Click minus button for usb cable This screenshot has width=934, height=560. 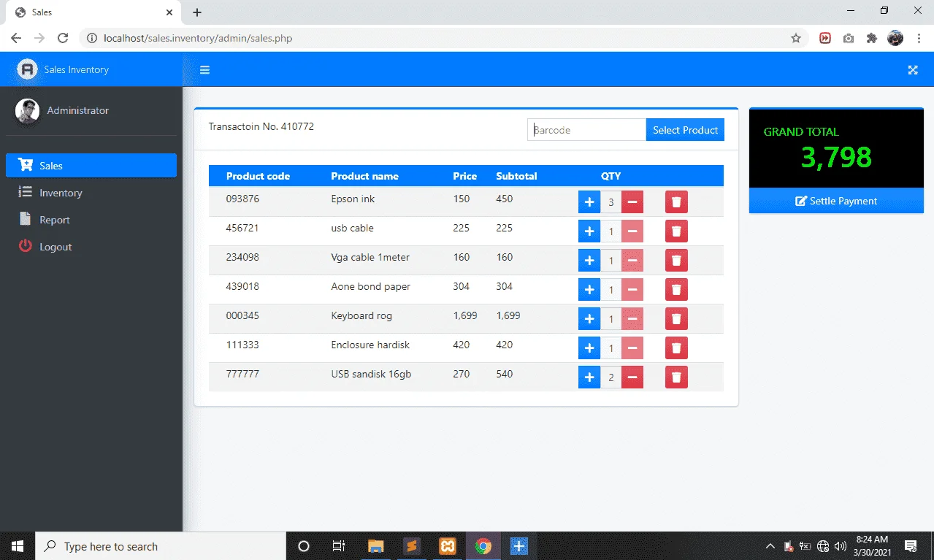point(632,231)
